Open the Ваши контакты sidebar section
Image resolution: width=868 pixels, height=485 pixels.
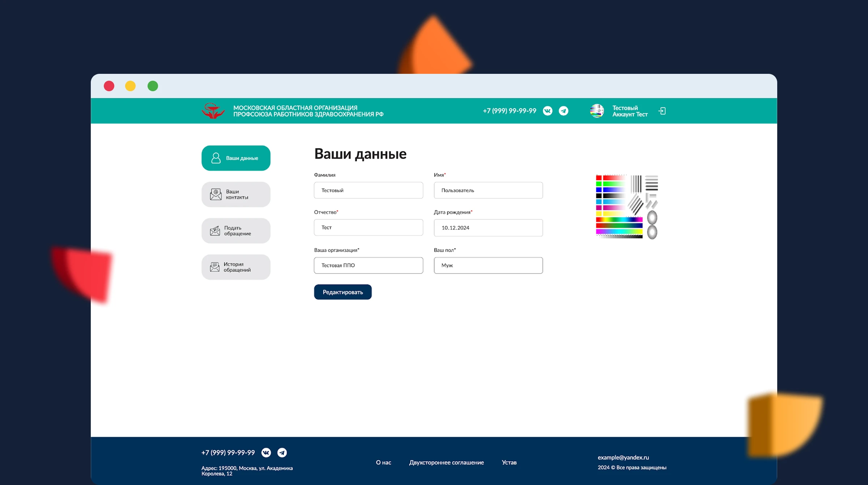coord(236,194)
